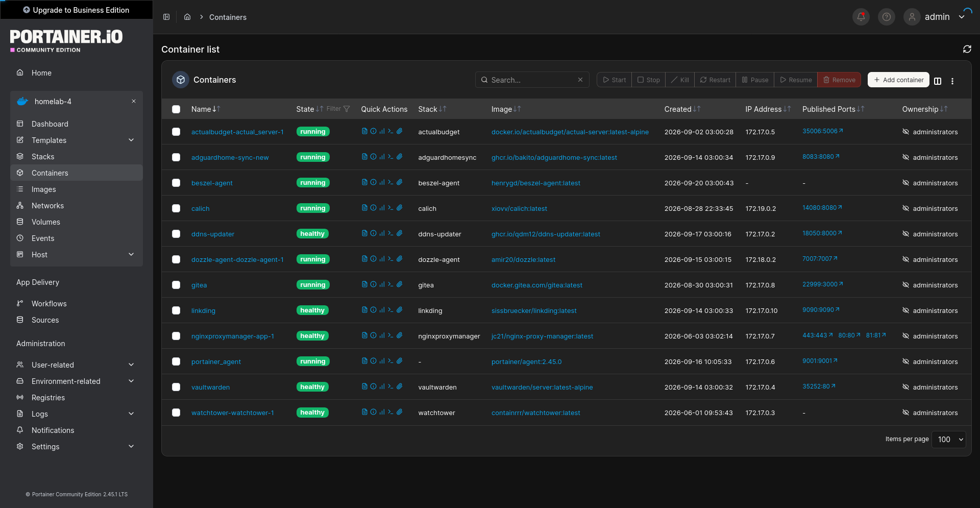Select the actualbudget-actual_server-1 row checkbox
This screenshot has height=508, width=980.
(x=176, y=132)
